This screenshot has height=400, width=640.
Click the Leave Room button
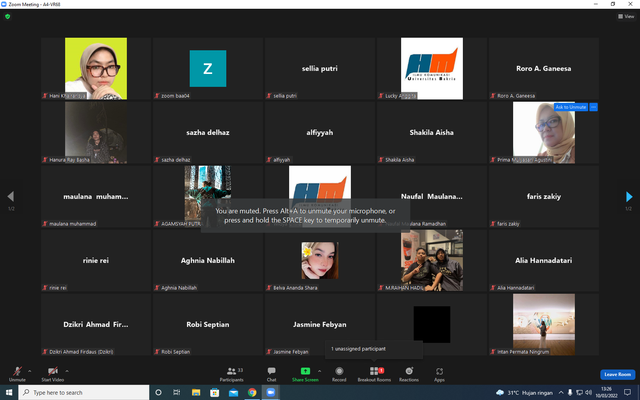click(x=618, y=374)
